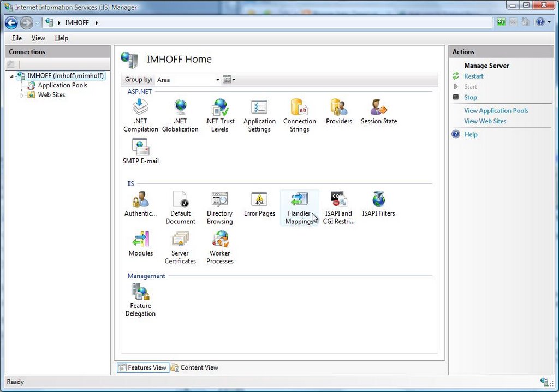Open .NET Globalization feature

pos(180,116)
